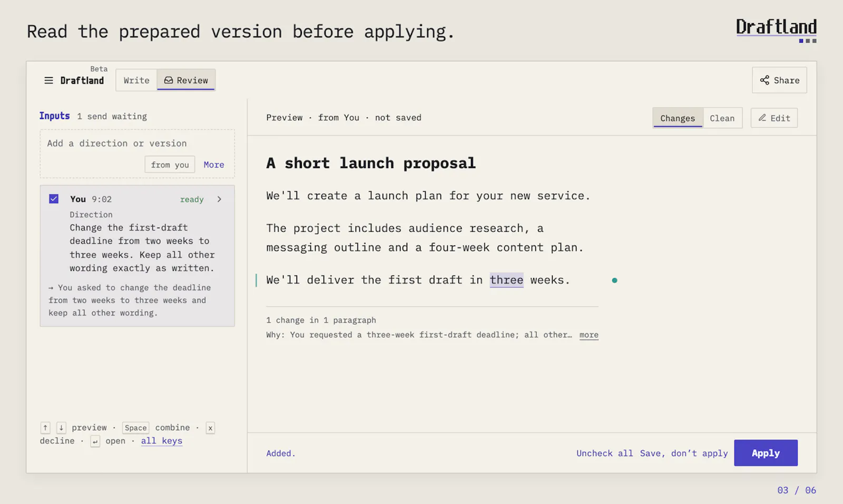The image size is (843, 504).
Task: Open the More link in inputs box
Action: [x=214, y=165]
